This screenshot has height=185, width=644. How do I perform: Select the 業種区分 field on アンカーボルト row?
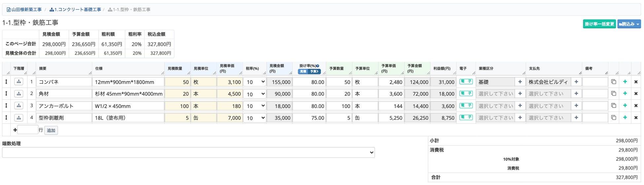[495, 106]
